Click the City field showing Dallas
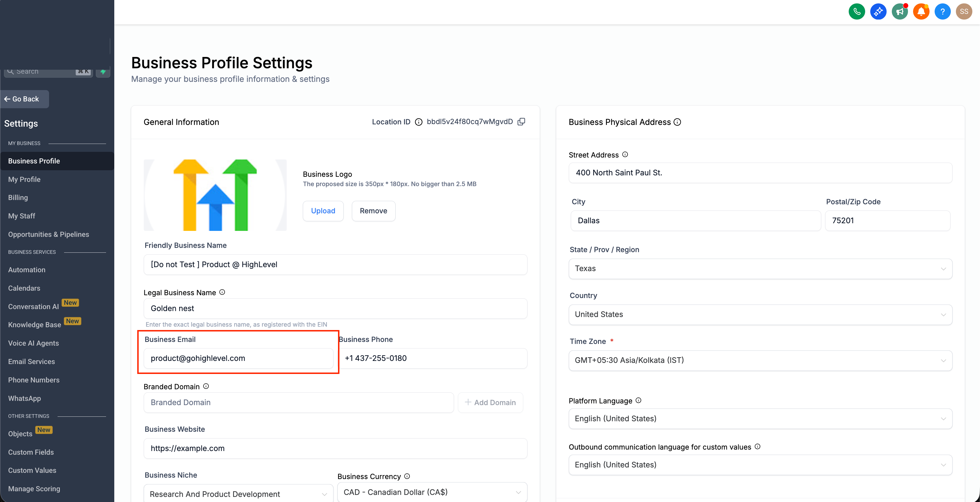The height and width of the screenshot is (502, 980). (x=695, y=221)
